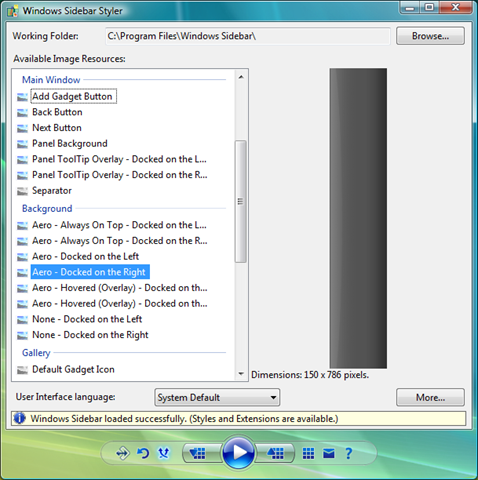Click the undo arrow icon in bottom toolbar

(x=143, y=453)
